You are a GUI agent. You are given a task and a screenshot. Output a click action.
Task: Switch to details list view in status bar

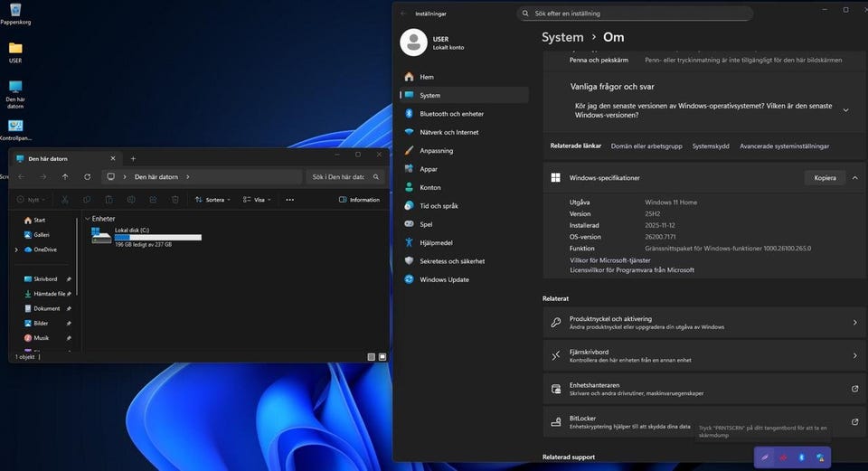click(x=371, y=357)
